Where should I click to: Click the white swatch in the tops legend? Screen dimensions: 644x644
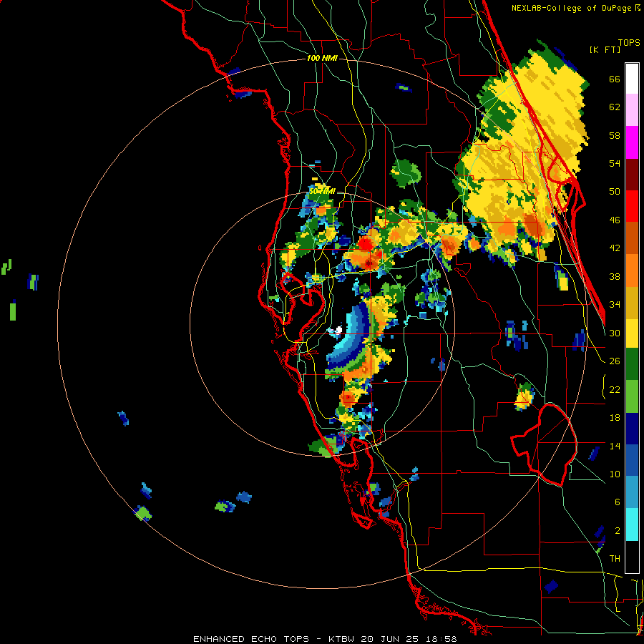pos(632,79)
